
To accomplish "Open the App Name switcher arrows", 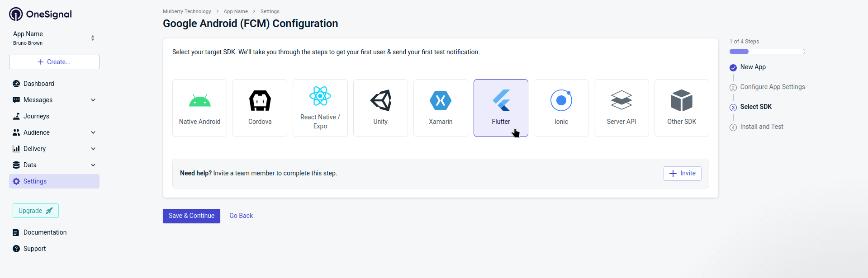I will pyautogui.click(x=93, y=38).
